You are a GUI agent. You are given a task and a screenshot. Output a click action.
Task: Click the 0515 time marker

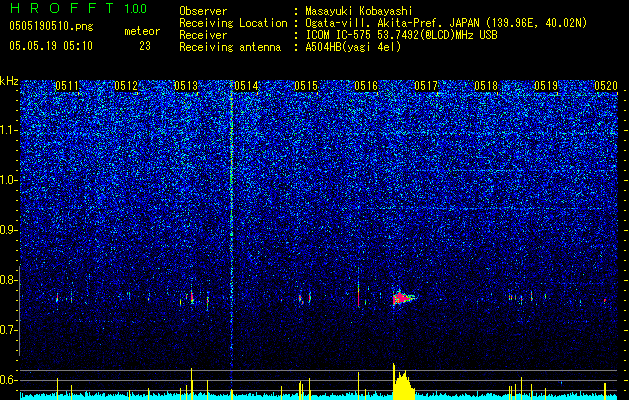pyautogui.click(x=306, y=86)
